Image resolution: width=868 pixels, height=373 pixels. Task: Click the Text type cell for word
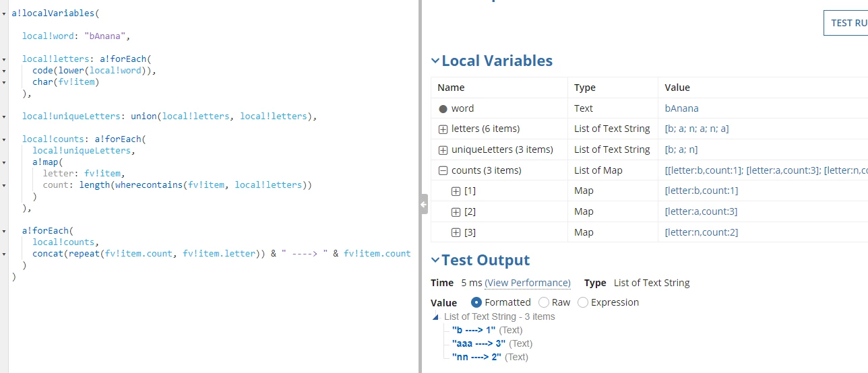click(x=584, y=108)
